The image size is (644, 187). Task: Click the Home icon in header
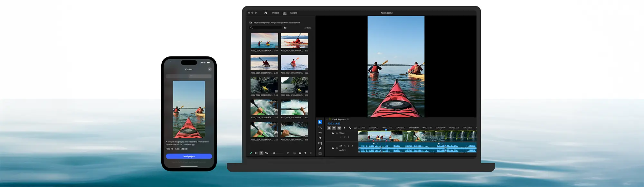tap(266, 13)
